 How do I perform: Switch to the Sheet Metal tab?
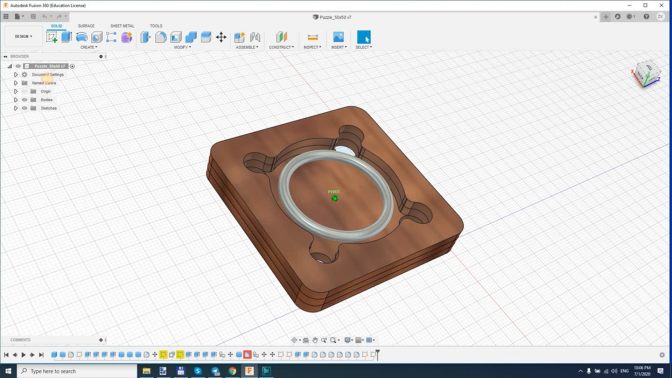coord(122,26)
